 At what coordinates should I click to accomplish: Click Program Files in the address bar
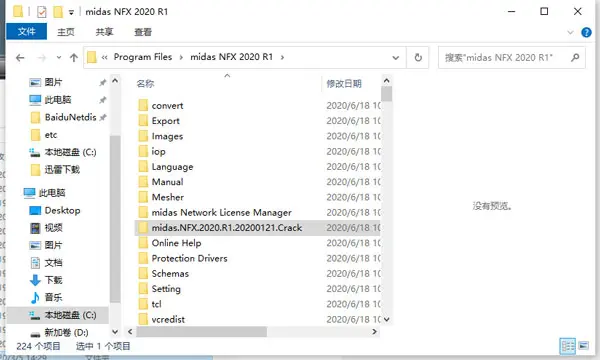click(143, 57)
